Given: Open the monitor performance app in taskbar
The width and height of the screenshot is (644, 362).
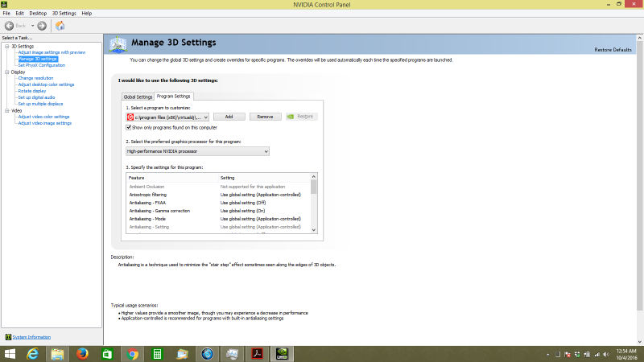Looking at the screenshot, I should (232, 354).
